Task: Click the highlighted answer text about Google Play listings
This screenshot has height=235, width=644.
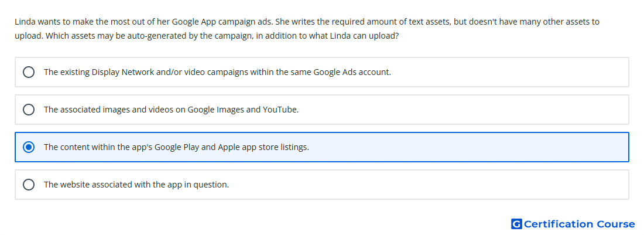Action: pyautogui.click(x=176, y=147)
